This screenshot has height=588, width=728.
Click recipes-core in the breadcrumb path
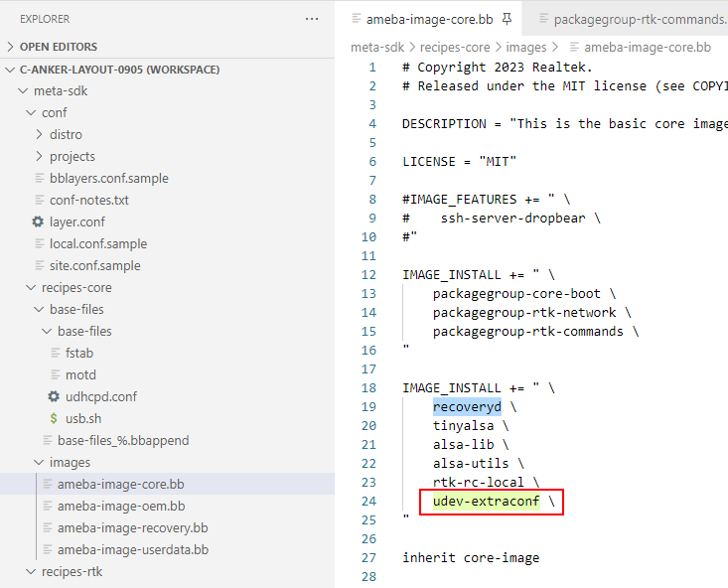455,47
